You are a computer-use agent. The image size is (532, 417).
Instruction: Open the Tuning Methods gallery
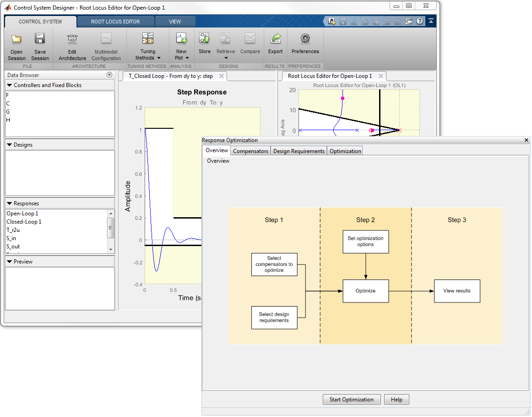[x=147, y=47]
